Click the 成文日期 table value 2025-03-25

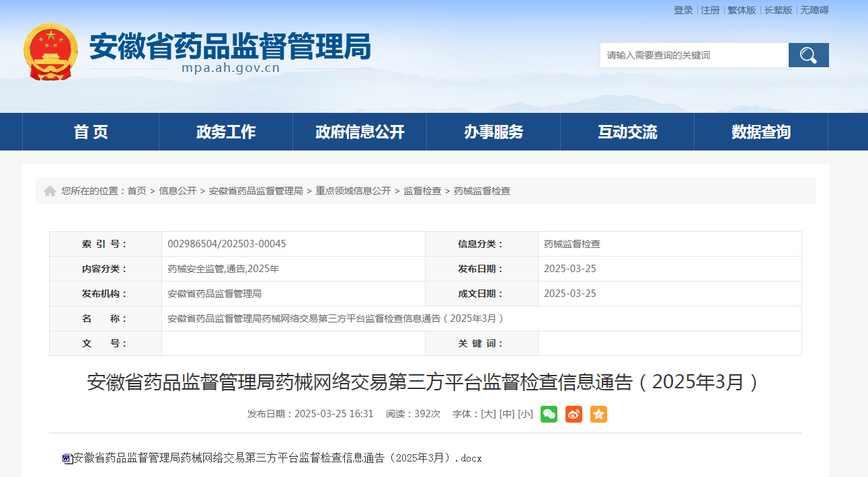pos(570,294)
